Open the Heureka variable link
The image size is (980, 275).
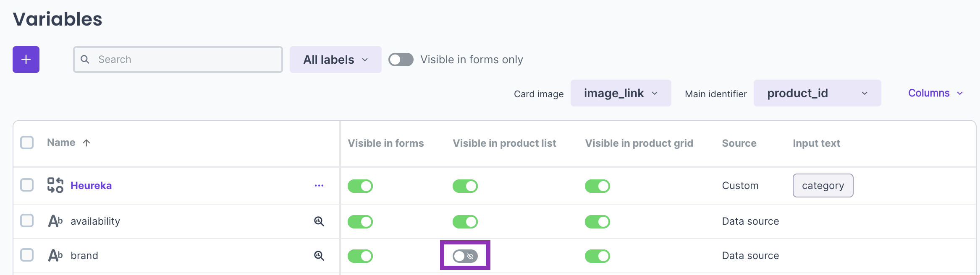tap(91, 186)
